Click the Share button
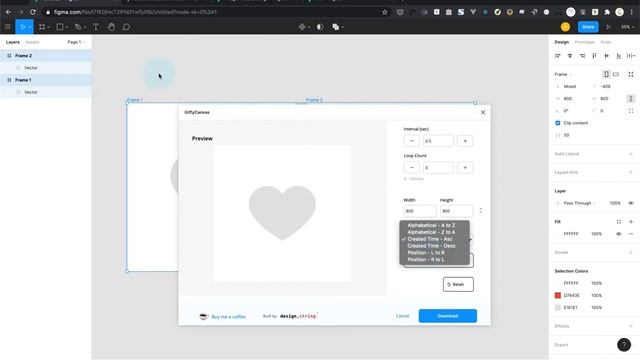Image resolution: width=640 pixels, height=360 pixels. [x=588, y=27]
